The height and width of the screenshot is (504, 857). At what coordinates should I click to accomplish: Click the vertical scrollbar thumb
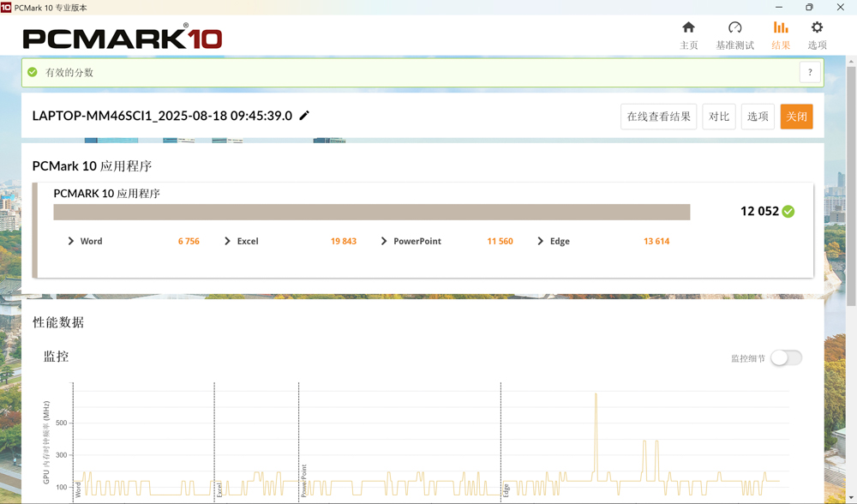tap(851, 186)
